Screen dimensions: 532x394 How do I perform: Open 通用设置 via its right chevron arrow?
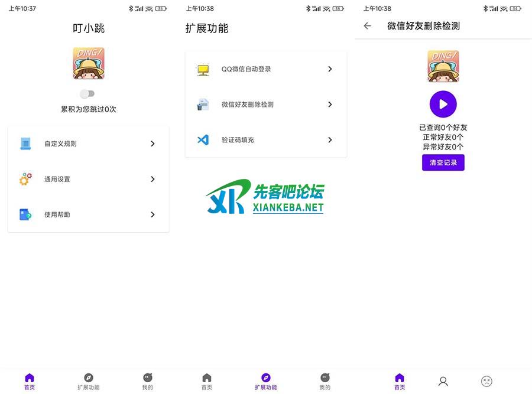tap(153, 179)
